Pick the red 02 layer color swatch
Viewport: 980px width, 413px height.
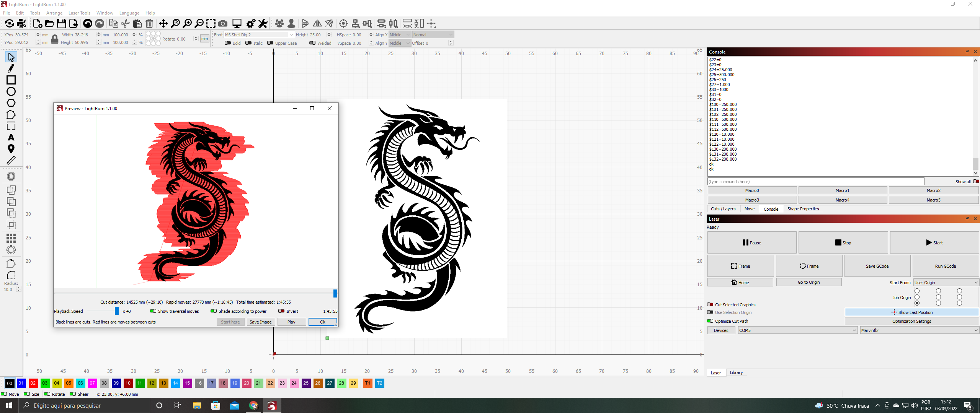(33, 383)
